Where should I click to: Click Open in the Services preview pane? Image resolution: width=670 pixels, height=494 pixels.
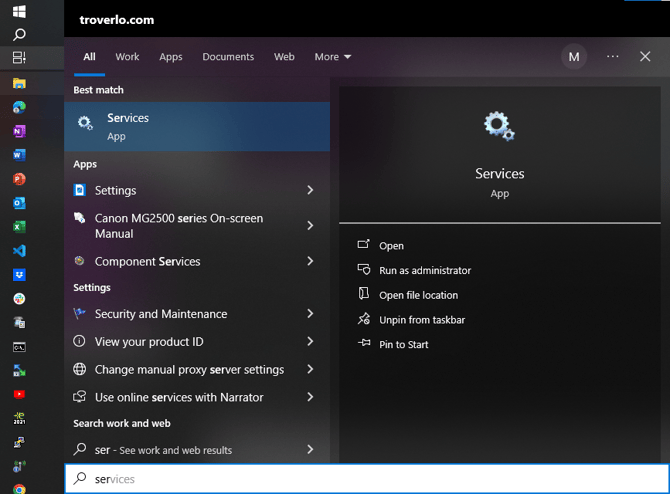391,246
